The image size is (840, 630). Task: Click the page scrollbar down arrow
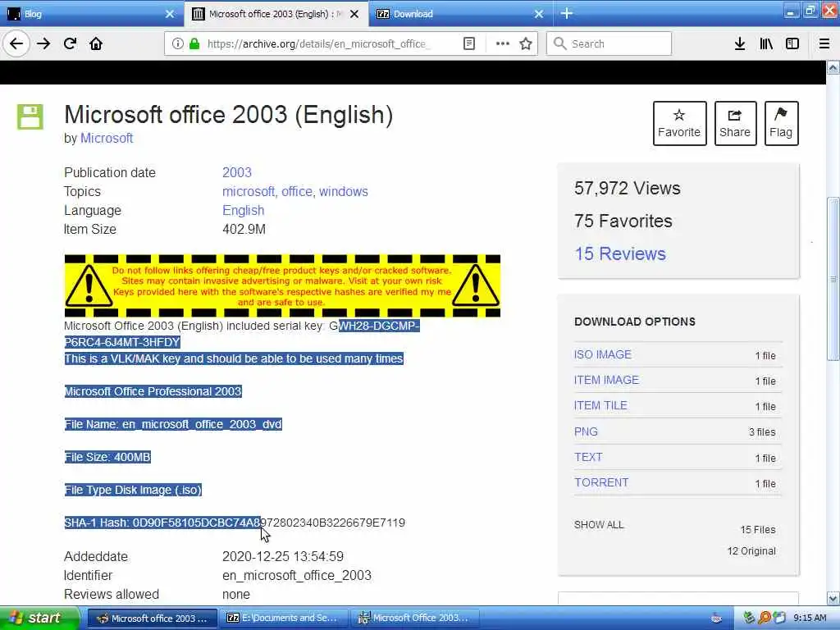[833, 598]
